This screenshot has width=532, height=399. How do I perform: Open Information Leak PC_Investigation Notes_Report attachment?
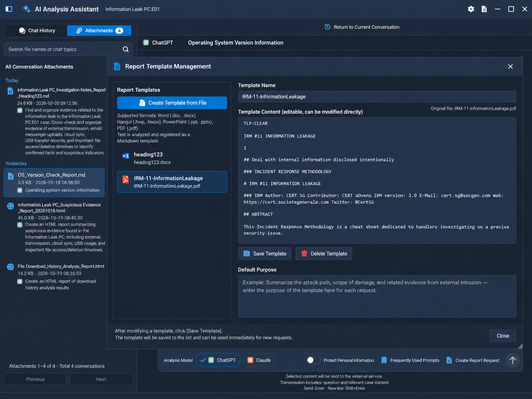click(55, 121)
